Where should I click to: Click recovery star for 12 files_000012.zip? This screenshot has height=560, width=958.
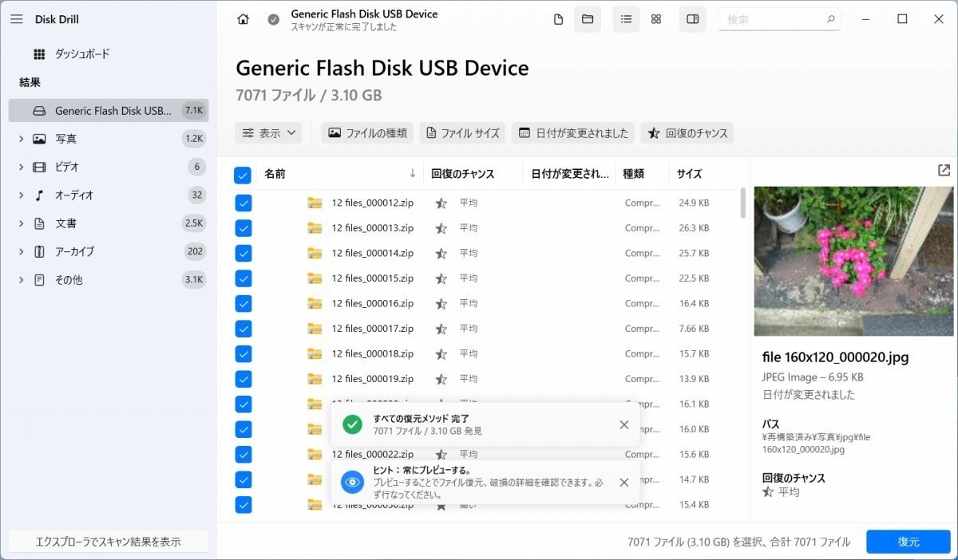point(441,203)
